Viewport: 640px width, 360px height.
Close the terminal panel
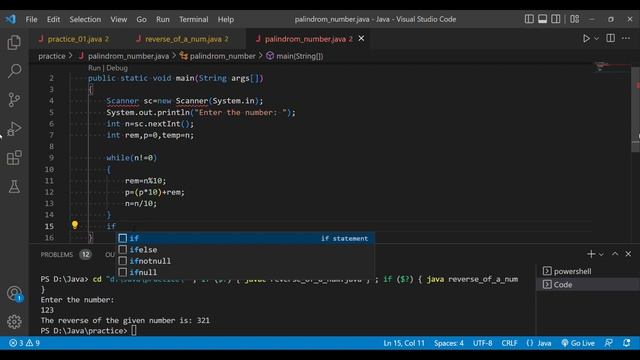(x=628, y=254)
